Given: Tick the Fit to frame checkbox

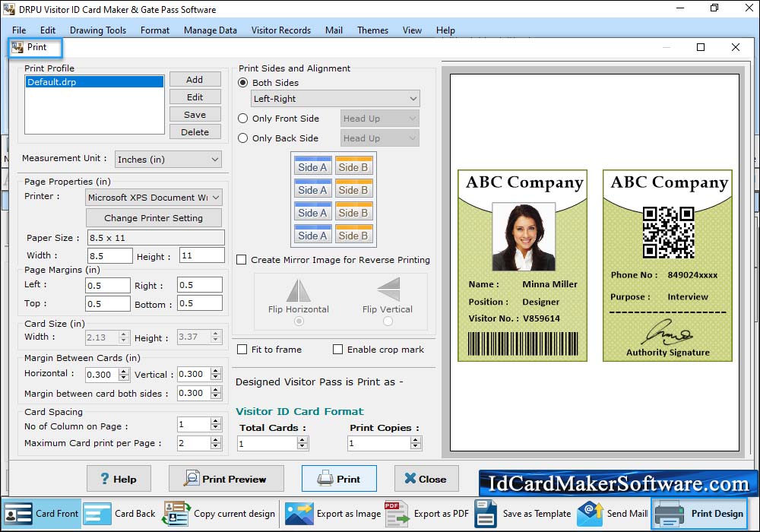Looking at the screenshot, I should coord(242,350).
